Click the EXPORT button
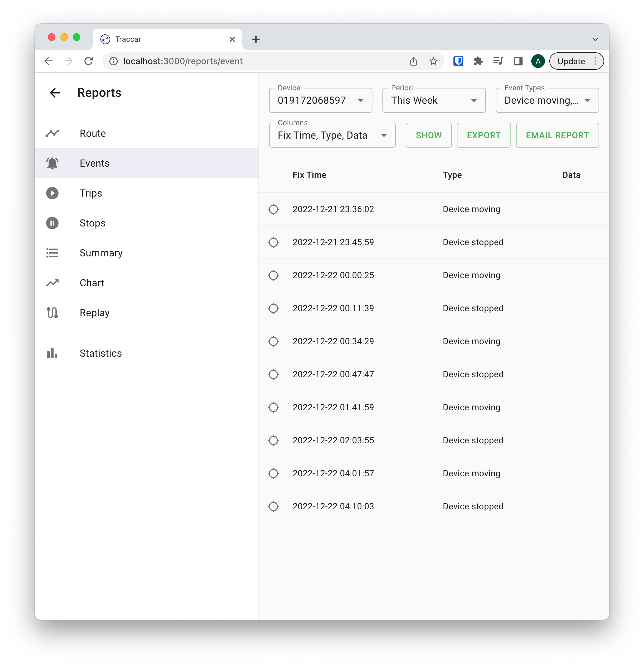 [483, 135]
